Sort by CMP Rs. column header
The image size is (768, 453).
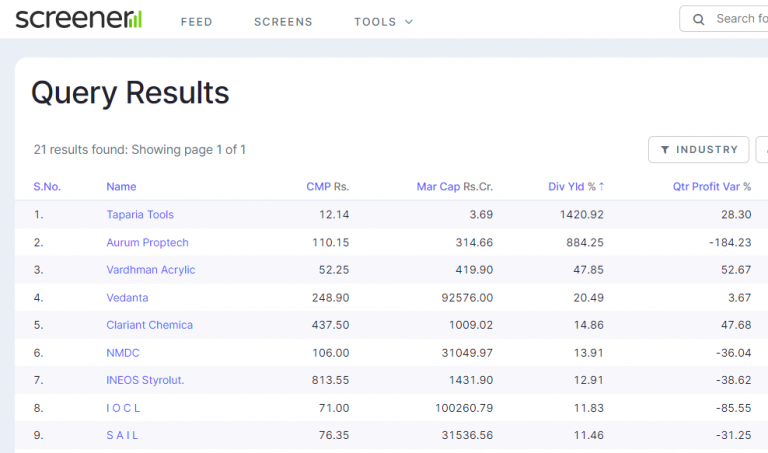coord(328,187)
